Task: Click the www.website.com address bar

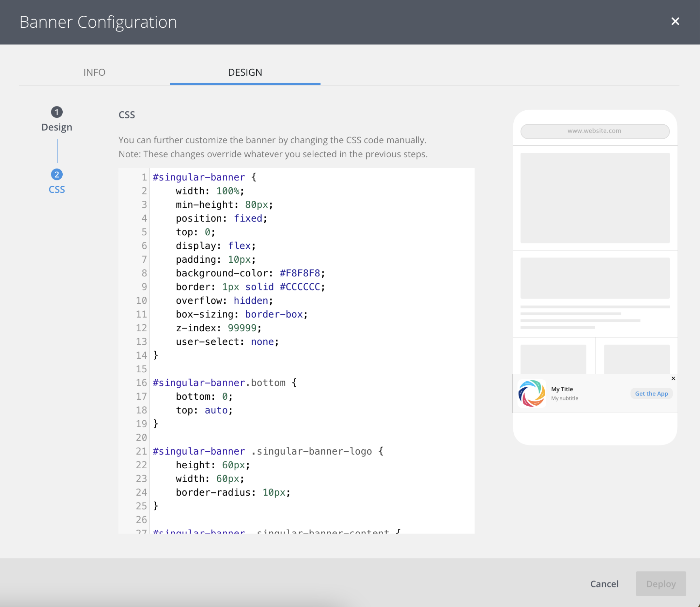Action: tap(595, 131)
